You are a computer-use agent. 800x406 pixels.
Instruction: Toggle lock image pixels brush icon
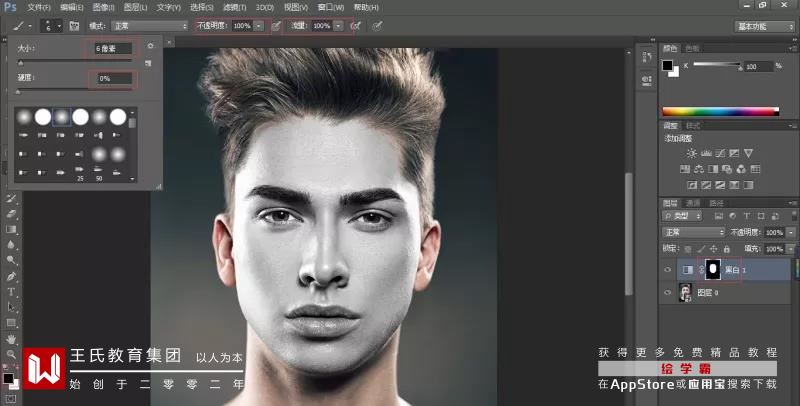pos(702,249)
